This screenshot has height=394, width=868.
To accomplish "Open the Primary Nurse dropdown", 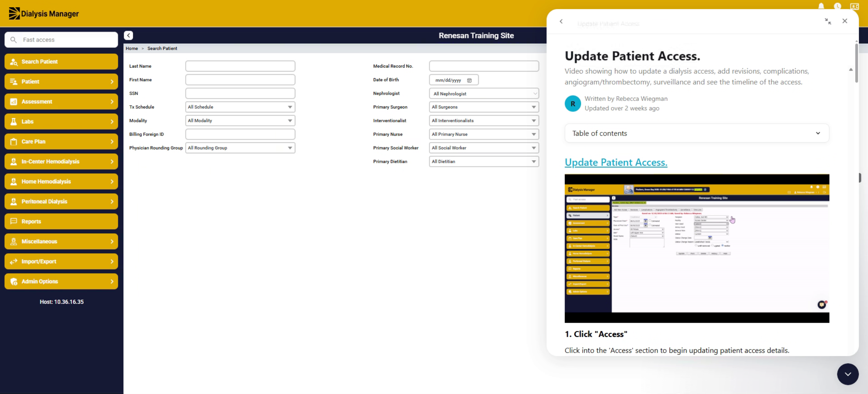I will 484,134.
